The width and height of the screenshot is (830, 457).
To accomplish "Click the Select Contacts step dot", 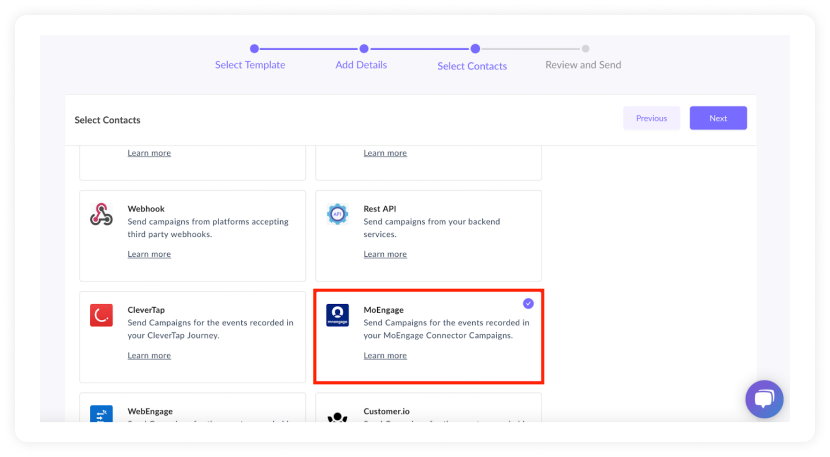I will click(x=475, y=49).
